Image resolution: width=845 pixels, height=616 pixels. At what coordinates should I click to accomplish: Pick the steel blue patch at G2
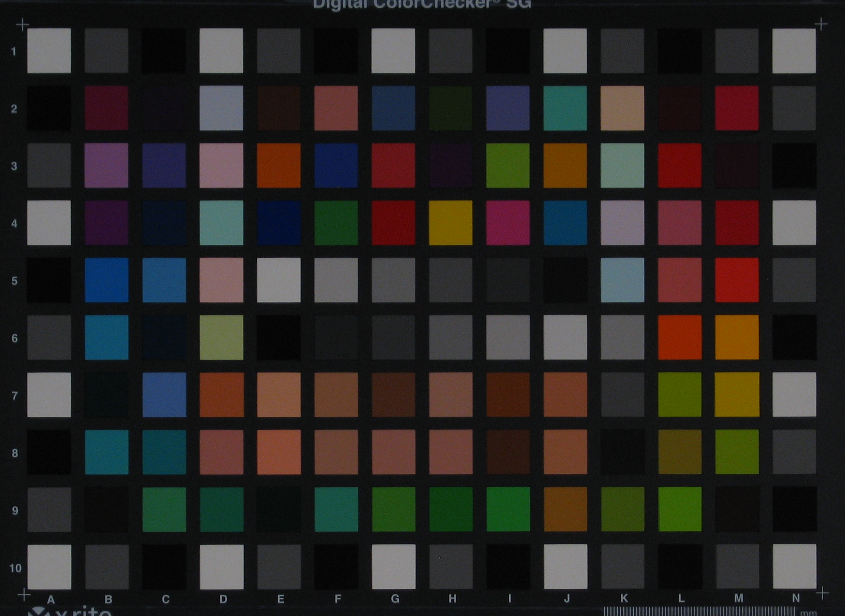(x=393, y=108)
